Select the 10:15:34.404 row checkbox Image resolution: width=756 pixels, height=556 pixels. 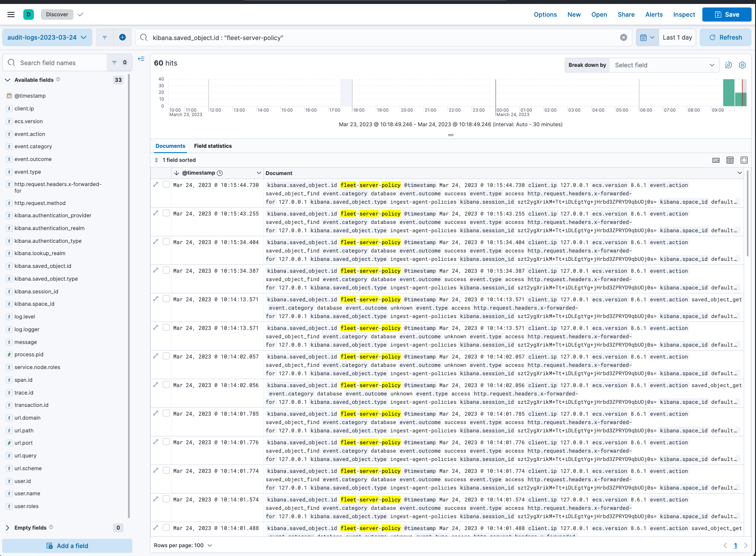[x=166, y=241]
